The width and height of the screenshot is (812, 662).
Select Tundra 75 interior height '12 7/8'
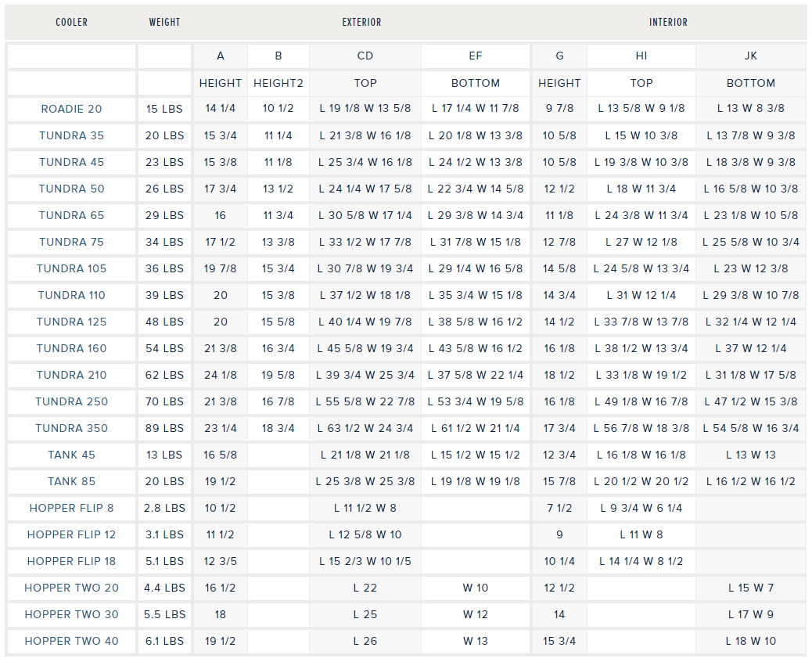point(559,242)
